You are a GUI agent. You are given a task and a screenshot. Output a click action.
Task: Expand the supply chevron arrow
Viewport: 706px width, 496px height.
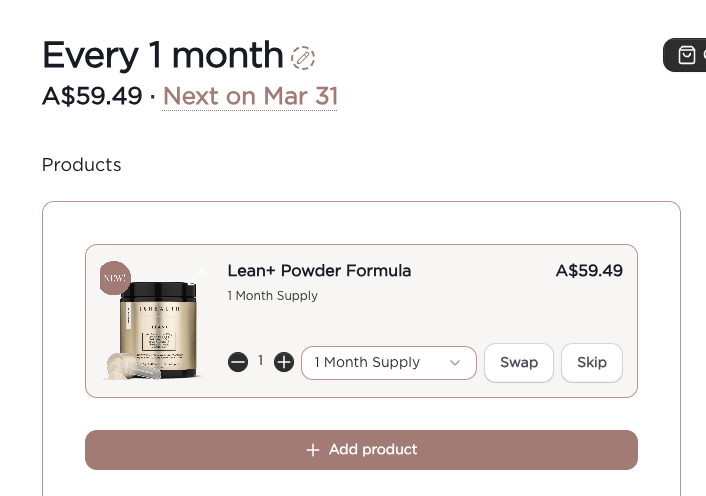(x=455, y=362)
